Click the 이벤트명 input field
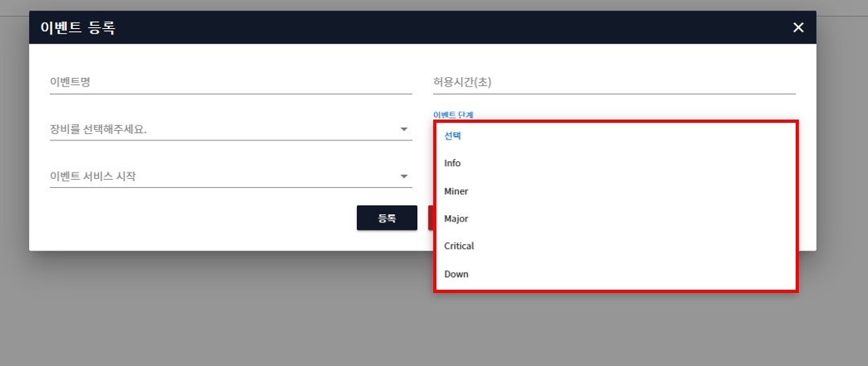 pos(231,82)
